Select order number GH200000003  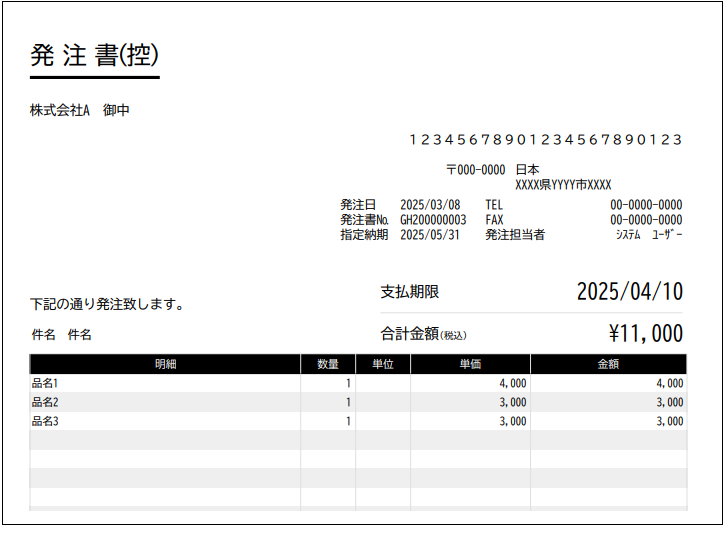(x=433, y=220)
